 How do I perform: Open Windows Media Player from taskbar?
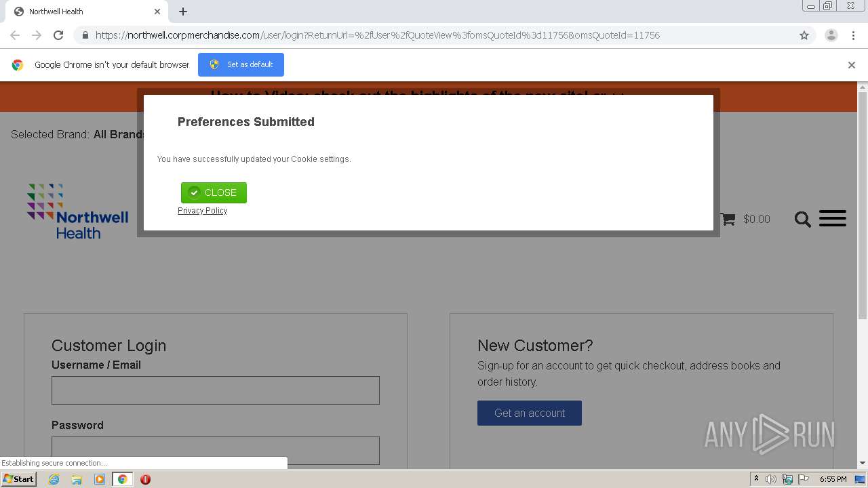point(100,479)
